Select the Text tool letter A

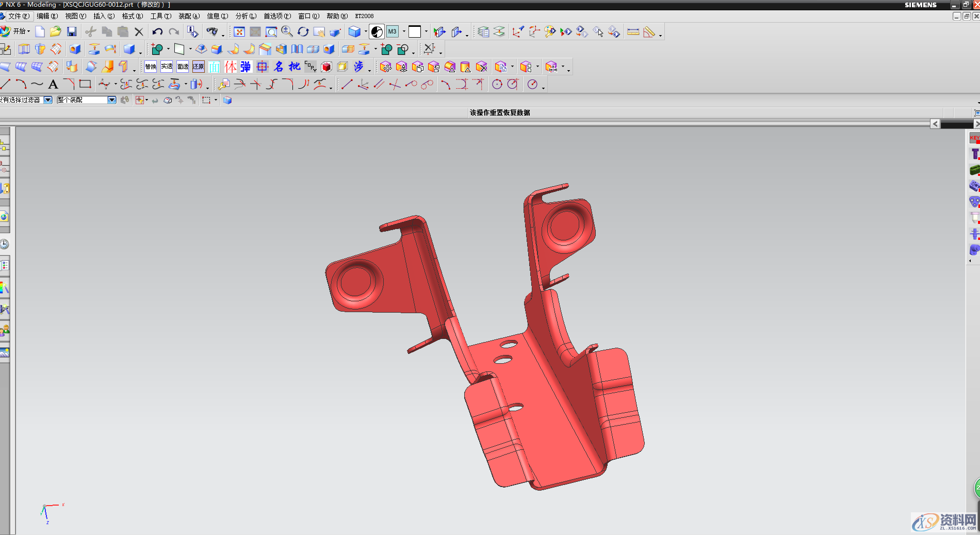click(53, 85)
